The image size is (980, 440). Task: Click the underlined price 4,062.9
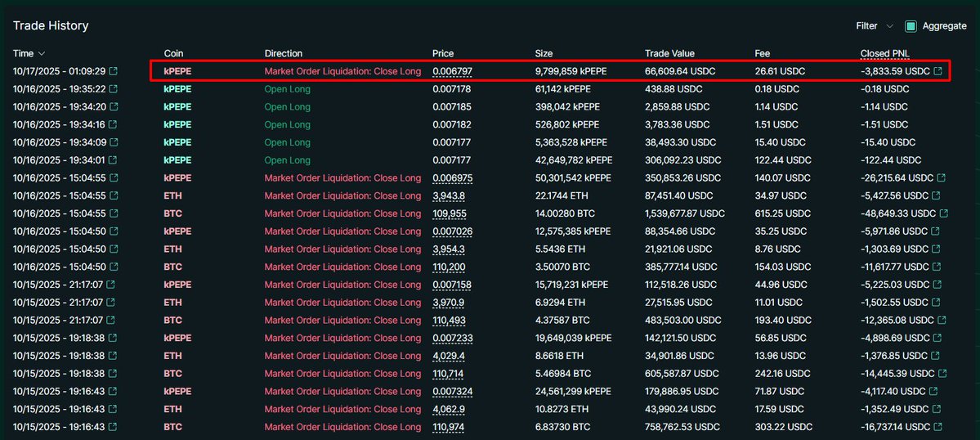coord(448,410)
